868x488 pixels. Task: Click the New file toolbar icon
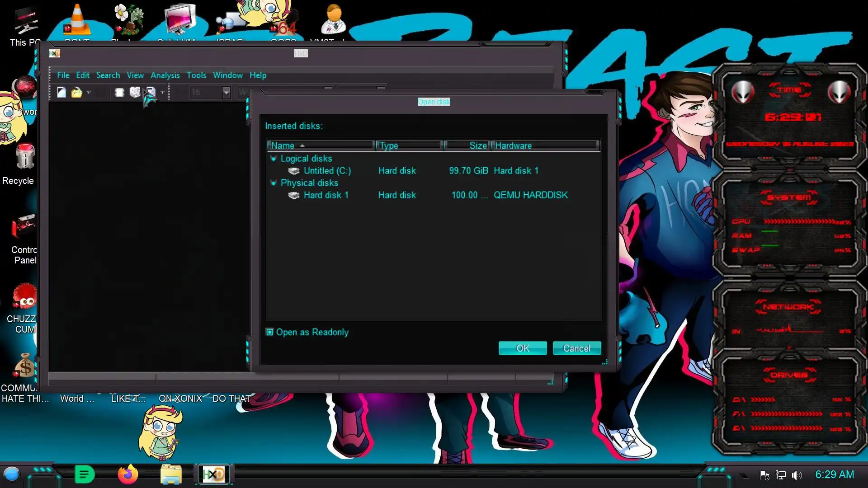click(61, 93)
